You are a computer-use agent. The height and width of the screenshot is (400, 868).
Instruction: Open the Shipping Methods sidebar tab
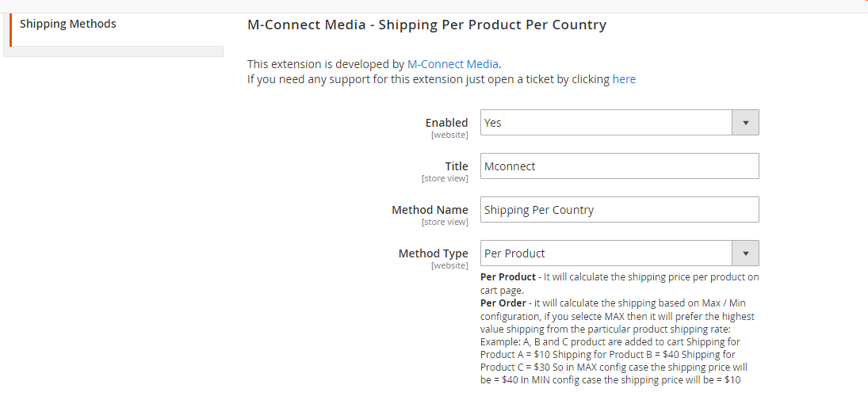[x=68, y=24]
